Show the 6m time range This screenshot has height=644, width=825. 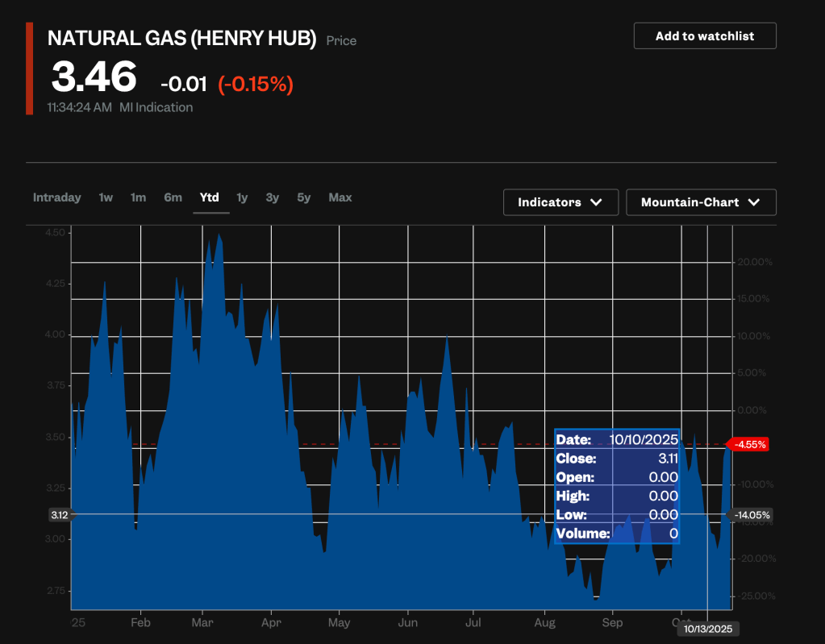(x=173, y=197)
